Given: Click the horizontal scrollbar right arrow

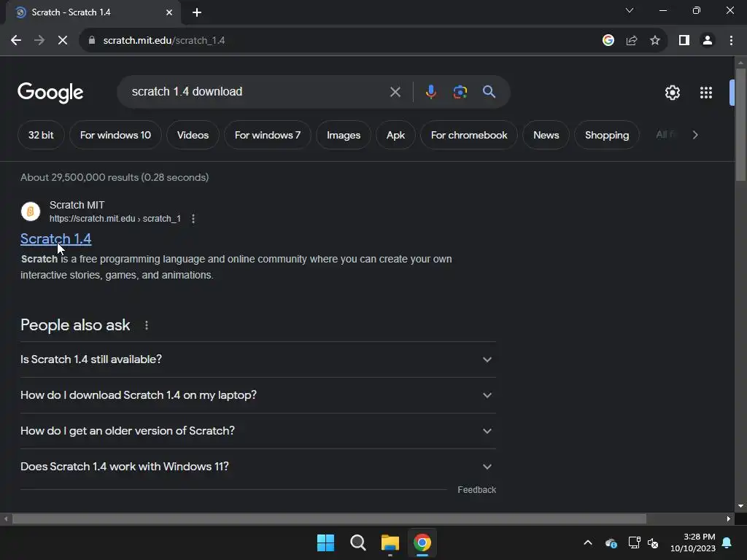Looking at the screenshot, I should 729,518.
